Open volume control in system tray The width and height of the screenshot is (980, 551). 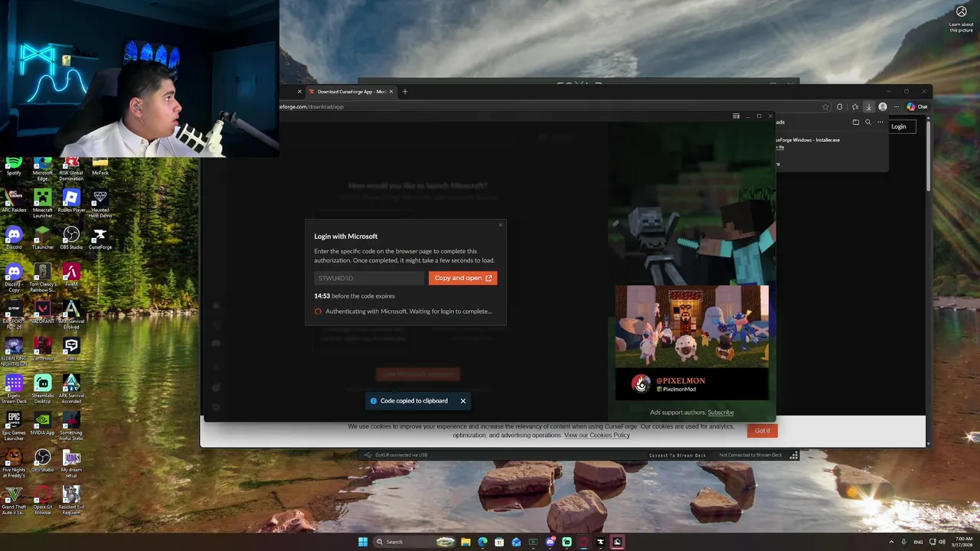tap(941, 542)
